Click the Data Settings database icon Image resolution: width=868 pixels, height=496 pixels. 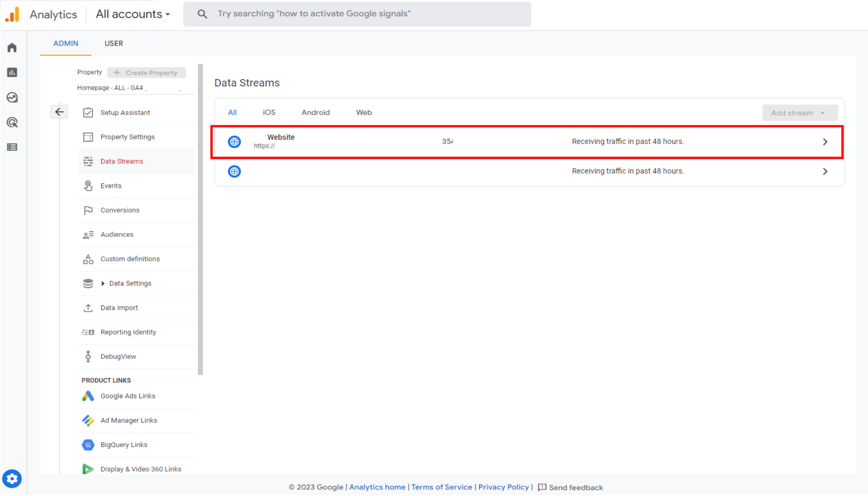[88, 284]
